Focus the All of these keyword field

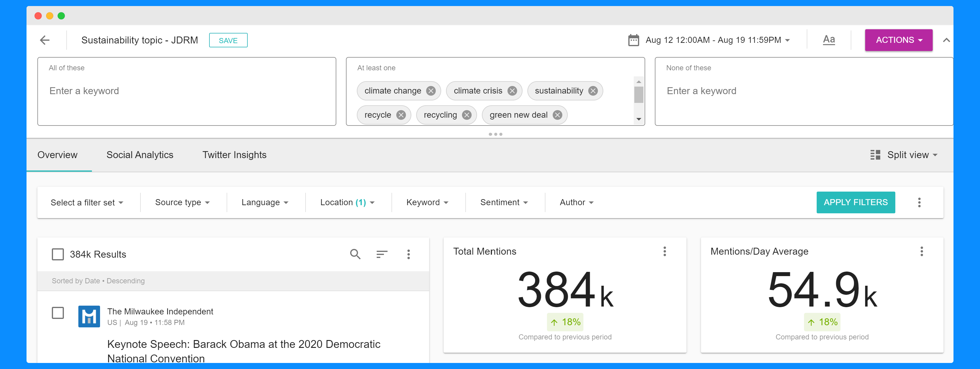(187, 91)
